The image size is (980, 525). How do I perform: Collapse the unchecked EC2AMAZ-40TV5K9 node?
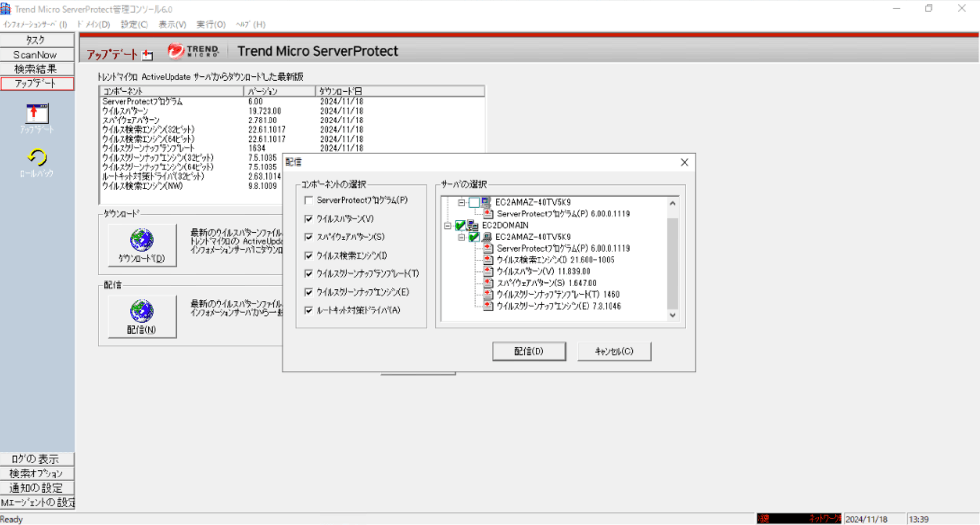click(x=461, y=202)
